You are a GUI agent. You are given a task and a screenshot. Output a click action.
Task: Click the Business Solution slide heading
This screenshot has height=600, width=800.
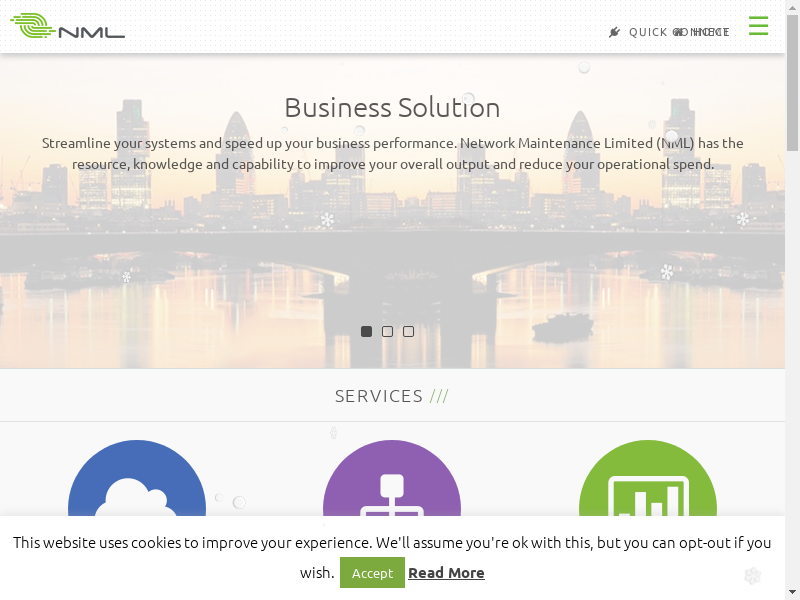tap(392, 108)
